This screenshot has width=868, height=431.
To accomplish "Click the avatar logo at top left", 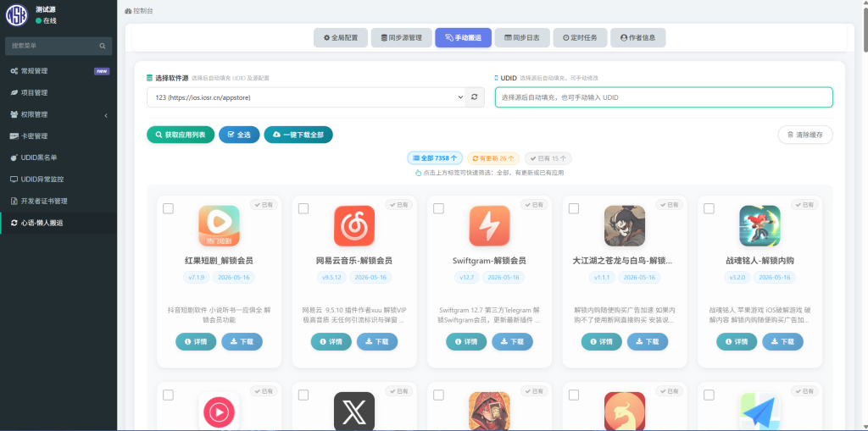I will tap(17, 15).
